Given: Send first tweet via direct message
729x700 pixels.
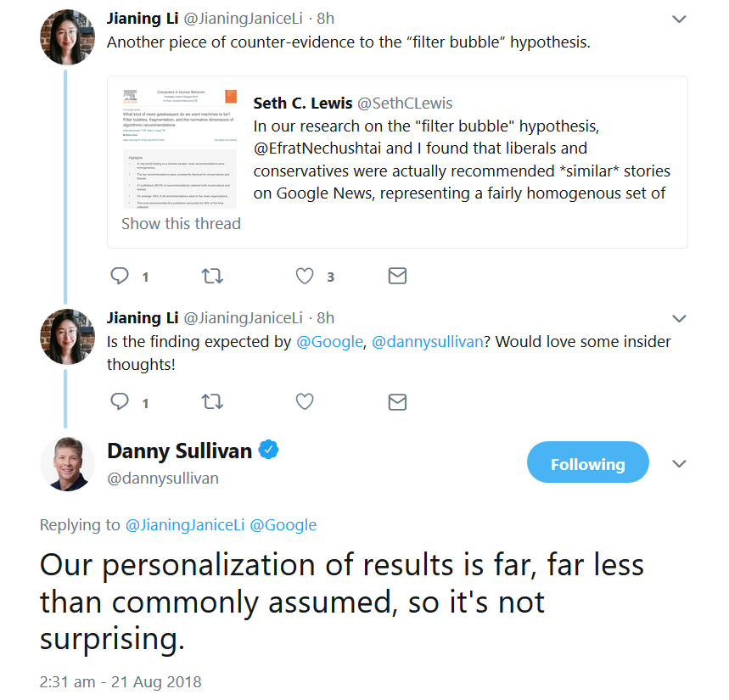Looking at the screenshot, I should pos(396,276).
